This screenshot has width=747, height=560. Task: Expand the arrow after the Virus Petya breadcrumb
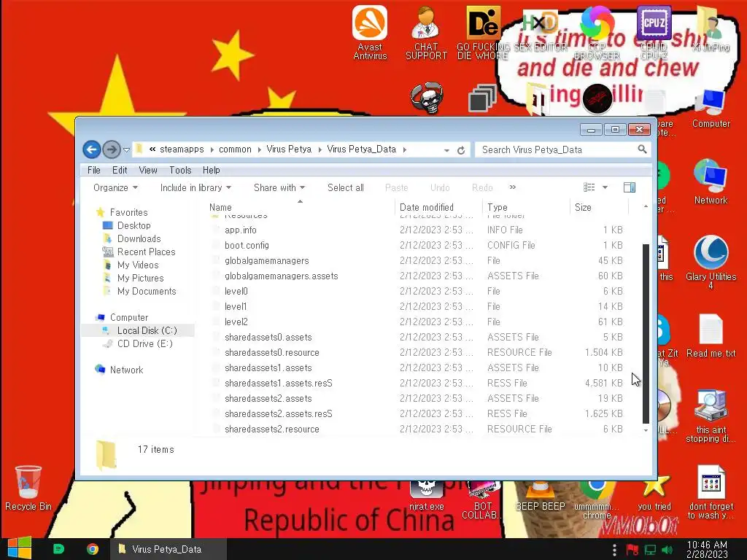coord(320,149)
